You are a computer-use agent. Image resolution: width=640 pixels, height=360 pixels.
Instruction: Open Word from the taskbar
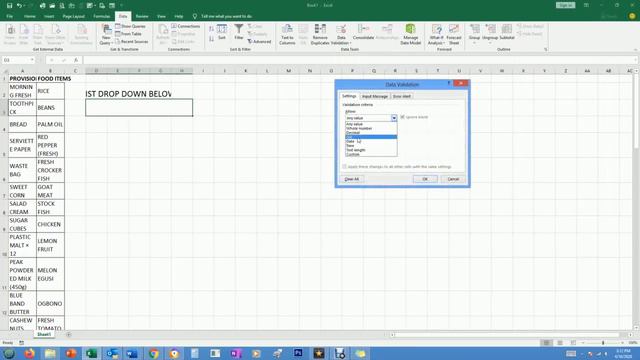click(132, 353)
